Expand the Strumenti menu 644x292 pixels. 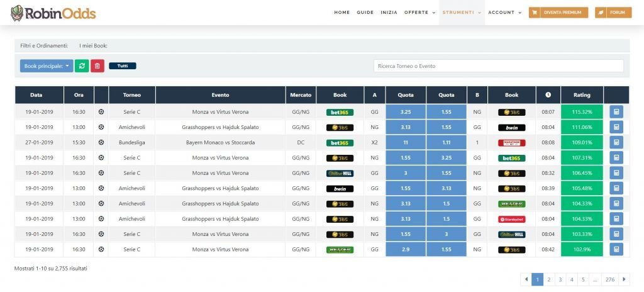click(461, 13)
